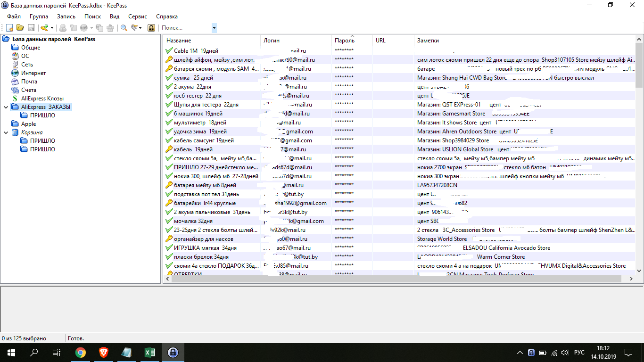Open the Вид menu
Screen dimensions: 644x362
[115, 16]
